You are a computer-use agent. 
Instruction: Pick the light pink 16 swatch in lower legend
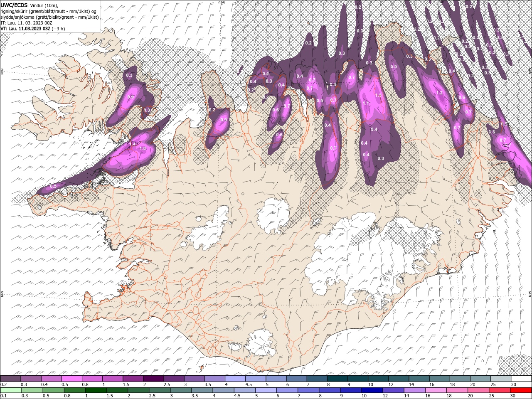coord(436,390)
